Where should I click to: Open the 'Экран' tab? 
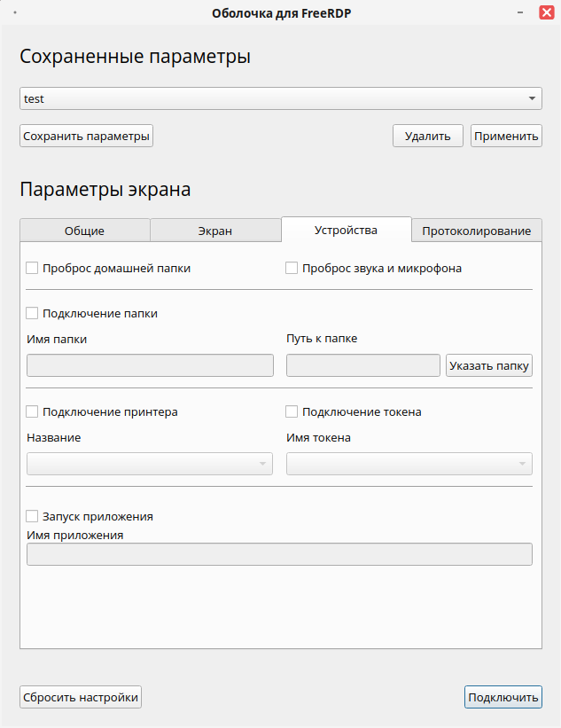tap(214, 231)
